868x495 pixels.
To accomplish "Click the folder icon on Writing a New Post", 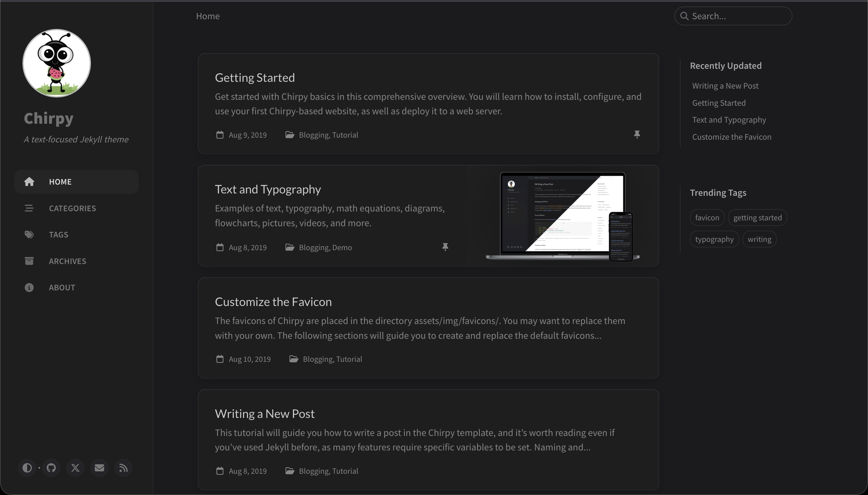I will pos(290,470).
